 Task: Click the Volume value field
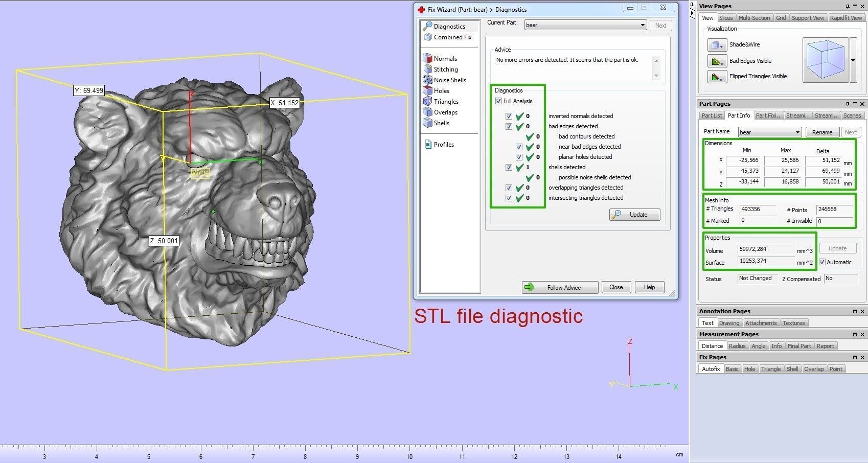pyautogui.click(x=766, y=249)
